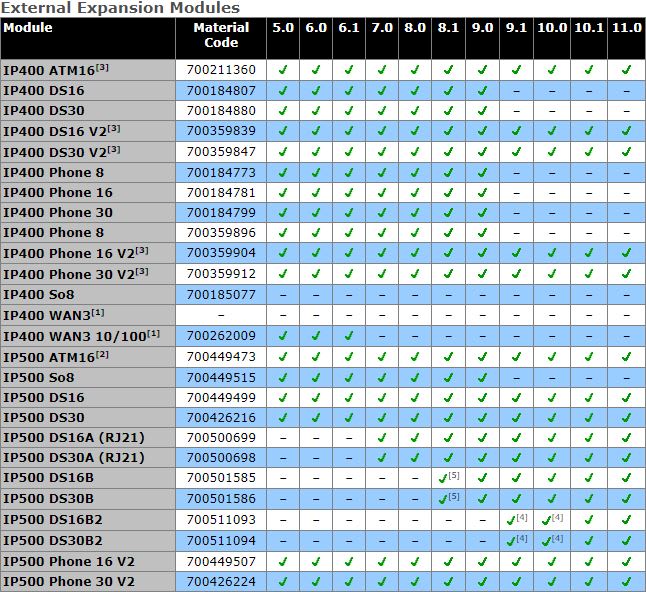Image resolution: width=646 pixels, height=592 pixels.
Task: Click IP400 DS30 V2 checkmark under 9.1
Action: (516, 152)
